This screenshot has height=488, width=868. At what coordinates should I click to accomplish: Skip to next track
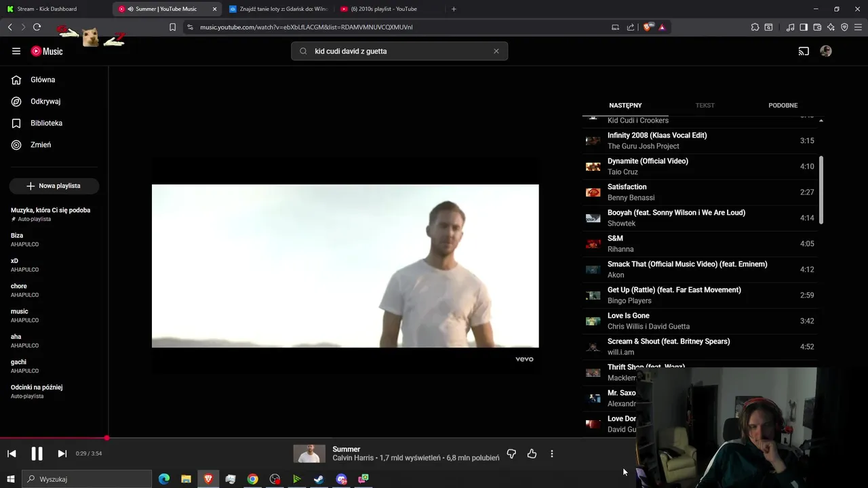tap(62, 453)
